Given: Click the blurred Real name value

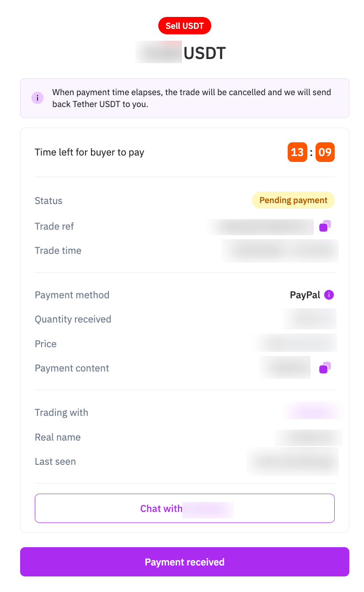Looking at the screenshot, I should pos(309,437).
